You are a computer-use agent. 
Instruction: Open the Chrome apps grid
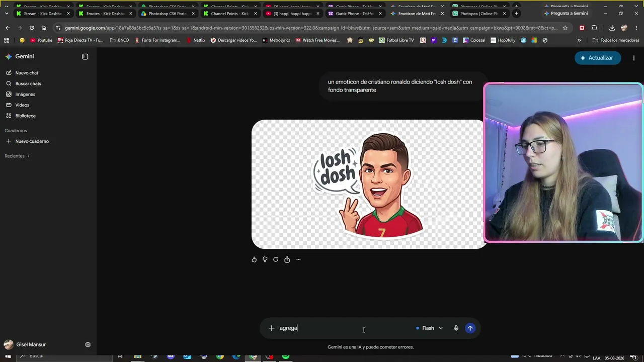tap(7, 40)
